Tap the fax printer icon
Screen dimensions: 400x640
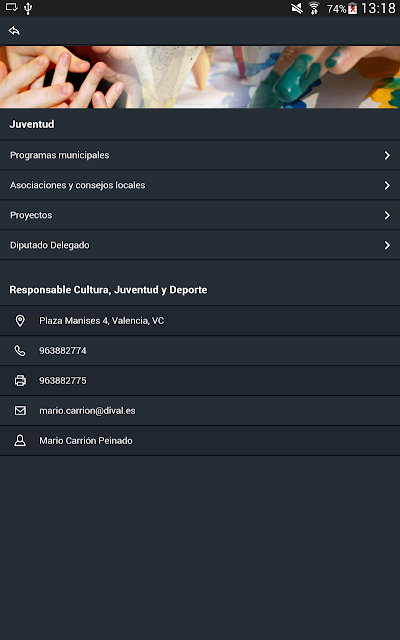pos(20,380)
